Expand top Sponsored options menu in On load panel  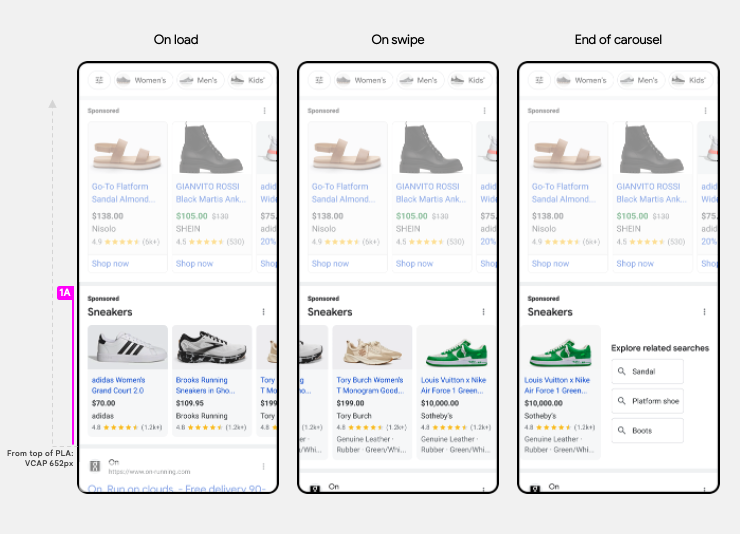click(x=264, y=111)
